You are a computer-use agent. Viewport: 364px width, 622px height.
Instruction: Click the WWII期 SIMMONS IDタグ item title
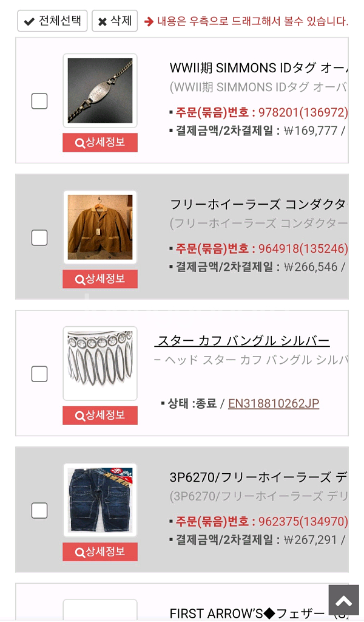[x=258, y=67]
